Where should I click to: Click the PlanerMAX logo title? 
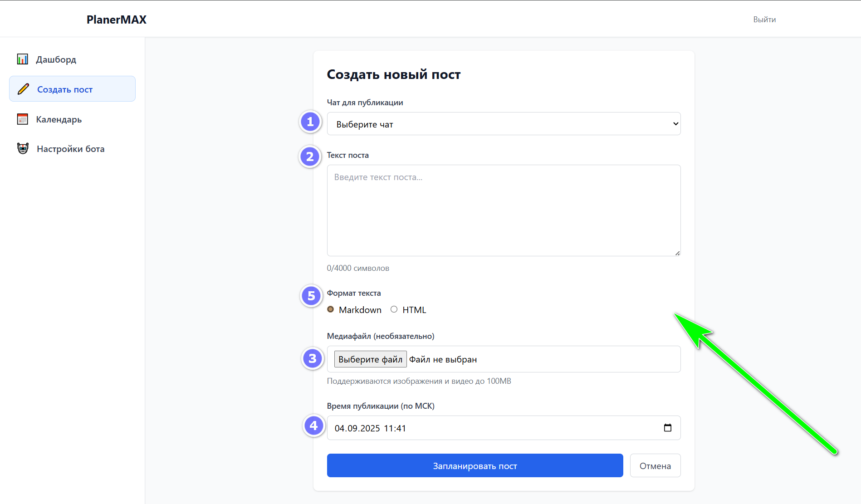117,20
